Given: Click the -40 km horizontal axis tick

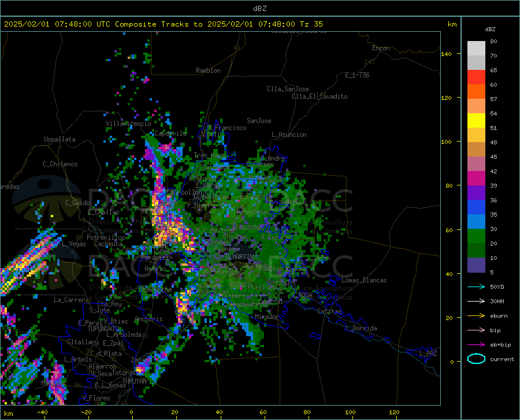Looking at the screenshot, I should point(42,412).
